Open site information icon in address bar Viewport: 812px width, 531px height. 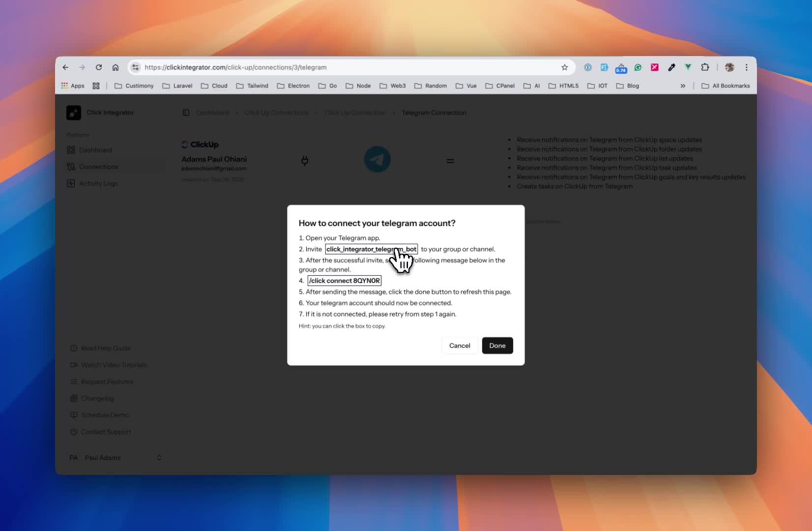point(136,67)
